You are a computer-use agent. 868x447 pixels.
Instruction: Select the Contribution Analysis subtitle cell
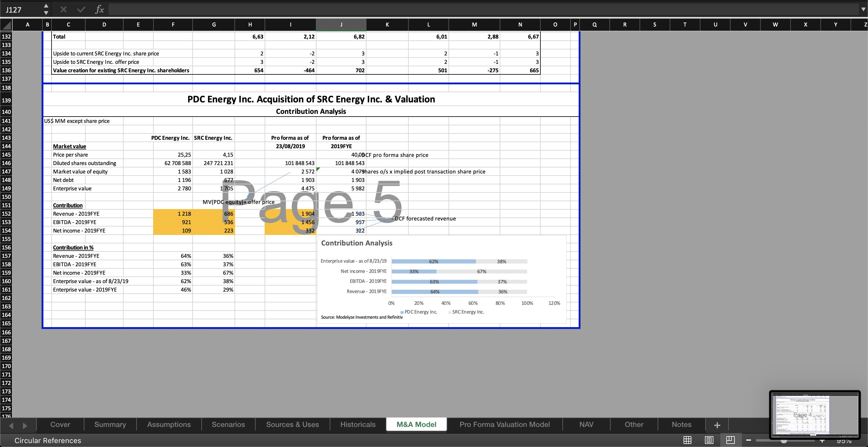[x=311, y=111]
